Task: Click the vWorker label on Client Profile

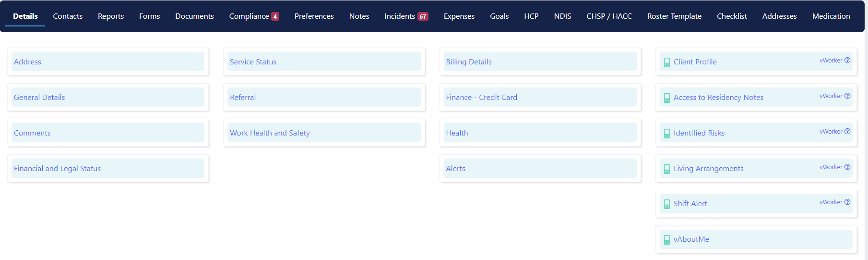Action: [x=831, y=61]
